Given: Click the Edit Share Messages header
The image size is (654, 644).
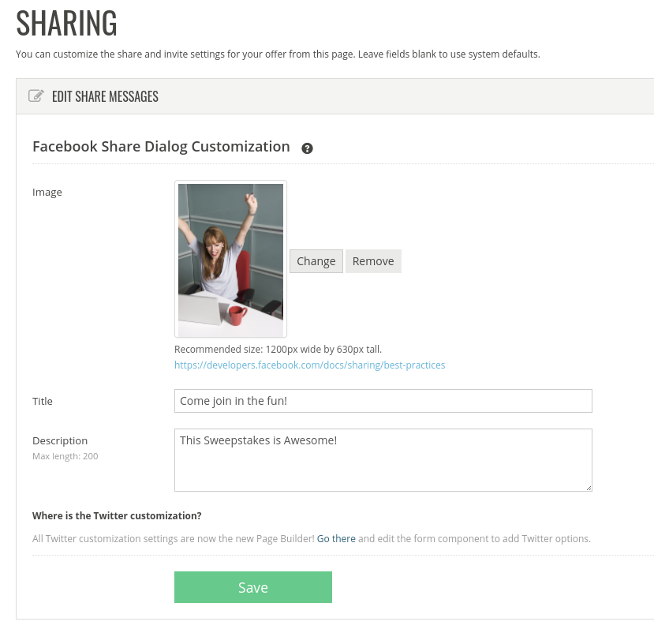Looking at the screenshot, I should point(105,96).
